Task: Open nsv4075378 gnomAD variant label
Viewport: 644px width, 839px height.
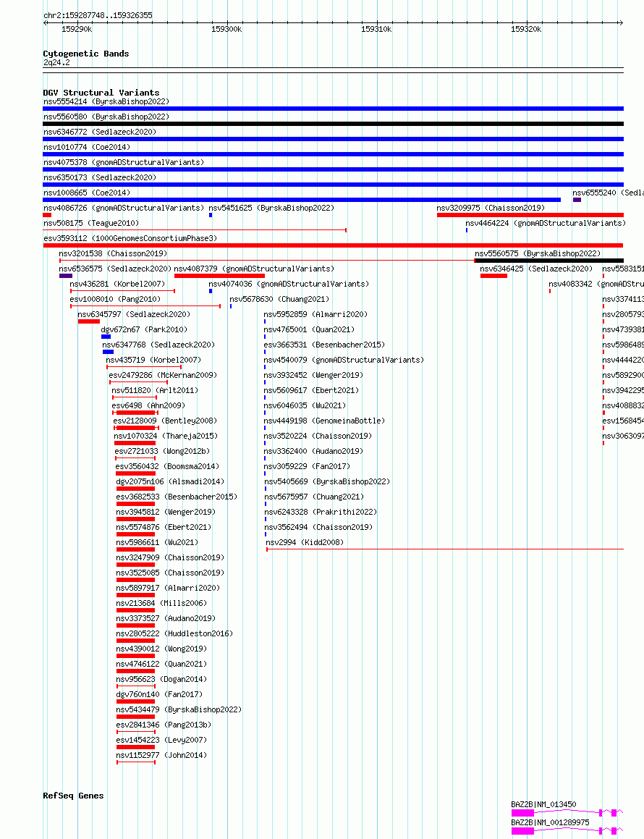Action: (x=124, y=162)
